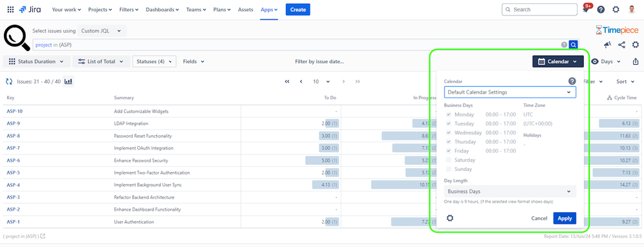Viewport: 644px width, 247px height.
Task: Open the Days view format dropdown
Action: [606, 61]
